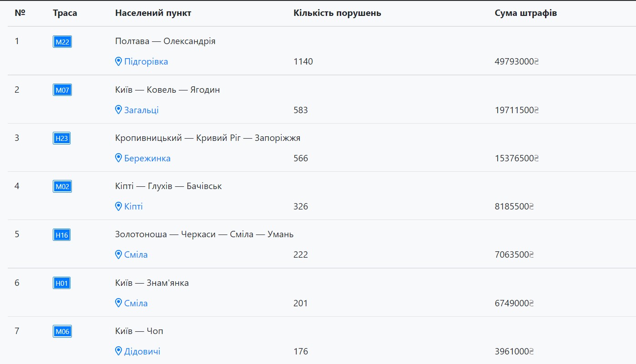Click the M06 road badge
636x364 pixels.
tap(62, 331)
